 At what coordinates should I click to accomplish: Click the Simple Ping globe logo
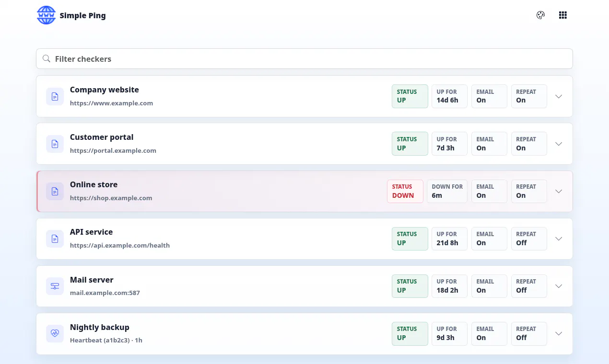click(x=46, y=15)
